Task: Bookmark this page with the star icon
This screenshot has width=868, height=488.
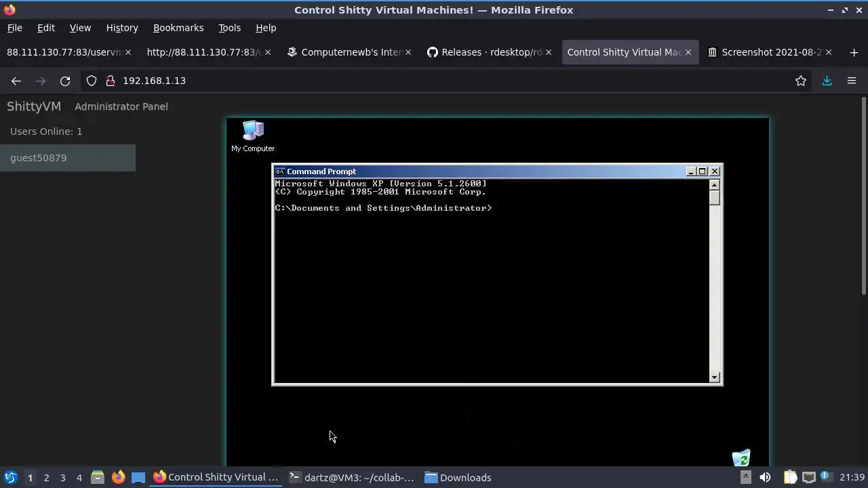Action: point(801,81)
